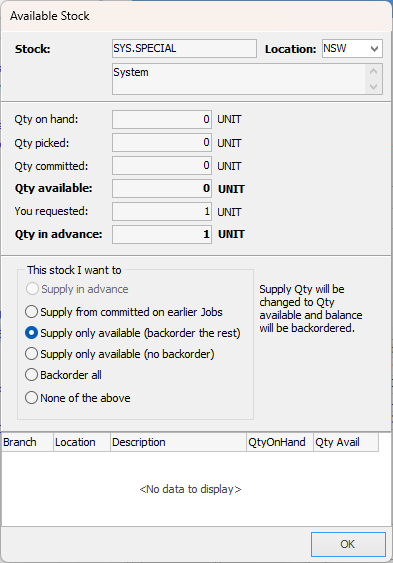Sort by the Description column header

pyautogui.click(x=178, y=442)
